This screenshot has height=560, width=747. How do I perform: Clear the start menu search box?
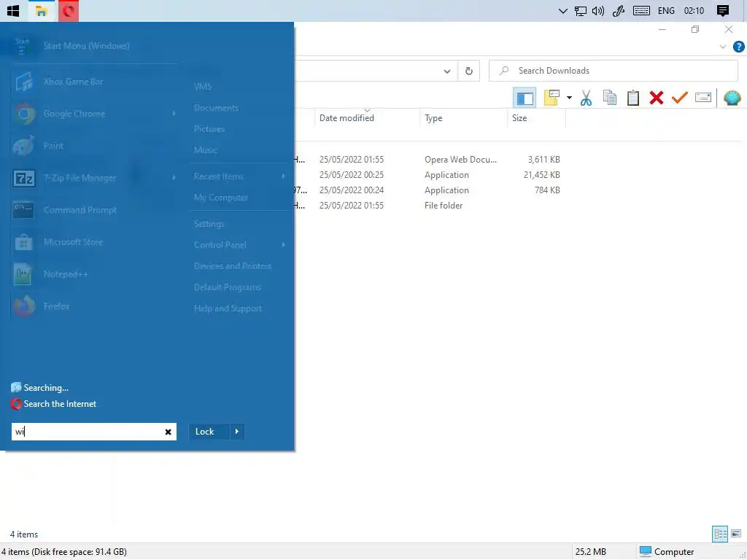click(169, 432)
